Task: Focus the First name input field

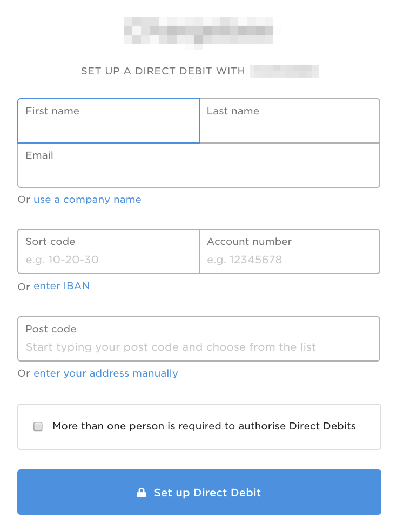Action: click(x=109, y=127)
